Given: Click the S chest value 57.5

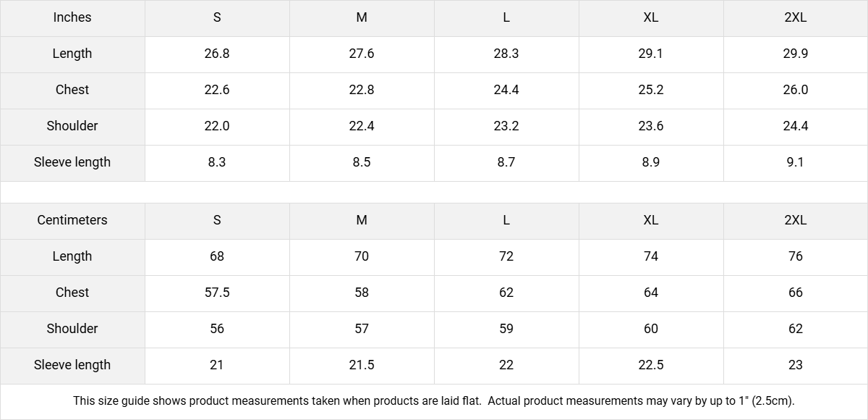Looking at the screenshot, I should pos(217,293).
